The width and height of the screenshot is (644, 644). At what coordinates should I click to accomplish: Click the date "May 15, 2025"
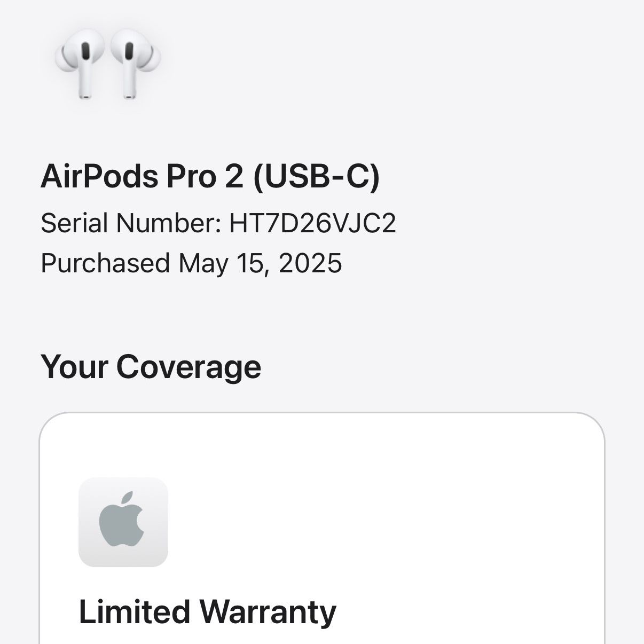click(260, 263)
